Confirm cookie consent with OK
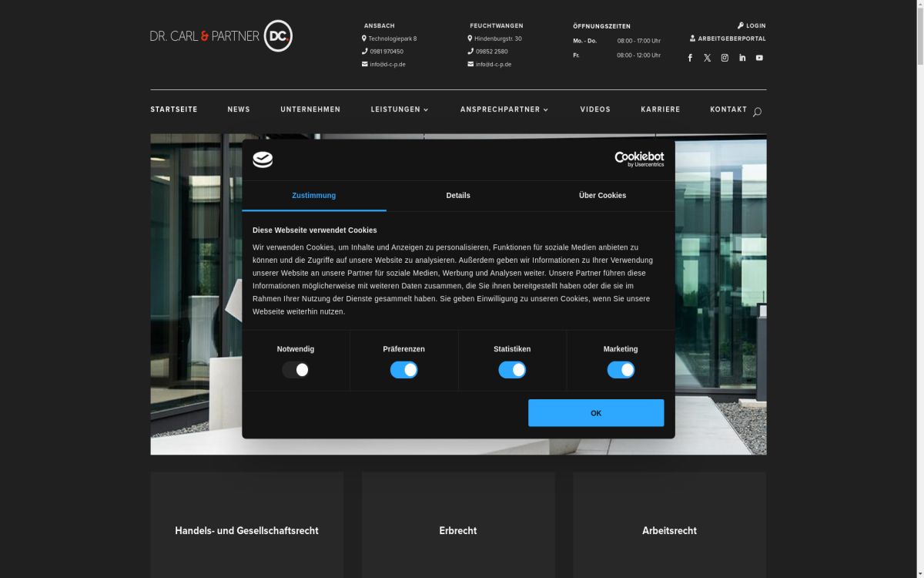Viewport: 924px width, 578px height. [x=596, y=412]
